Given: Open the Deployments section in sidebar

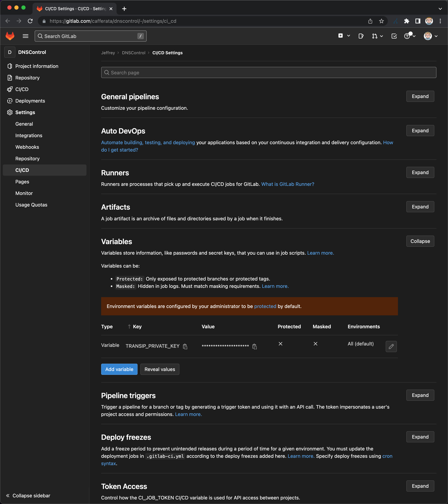Looking at the screenshot, I should pos(30,101).
